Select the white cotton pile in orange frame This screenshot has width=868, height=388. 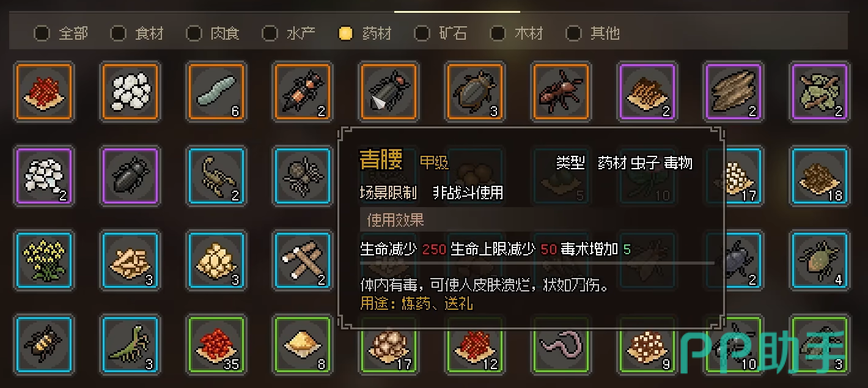pos(130,91)
